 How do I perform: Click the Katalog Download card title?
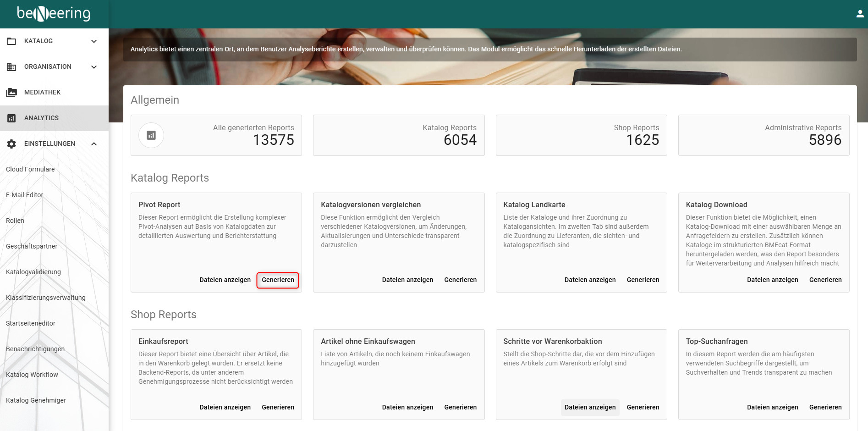coord(716,205)
